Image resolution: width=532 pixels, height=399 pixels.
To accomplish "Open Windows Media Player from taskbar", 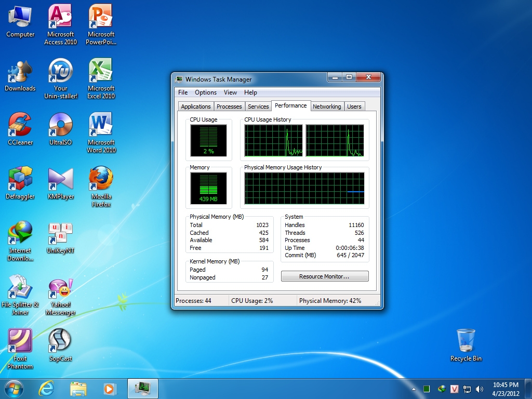I will [110, 388].
